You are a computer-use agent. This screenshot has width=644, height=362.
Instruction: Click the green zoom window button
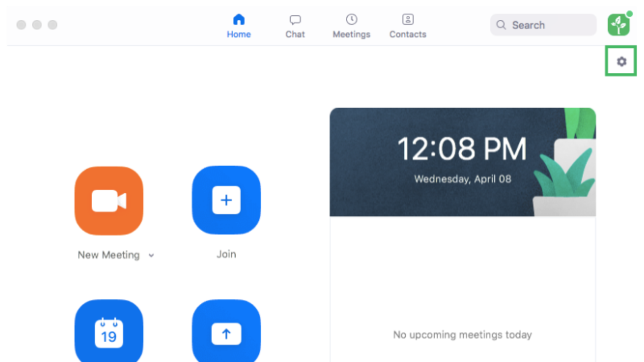click(53, 25)
